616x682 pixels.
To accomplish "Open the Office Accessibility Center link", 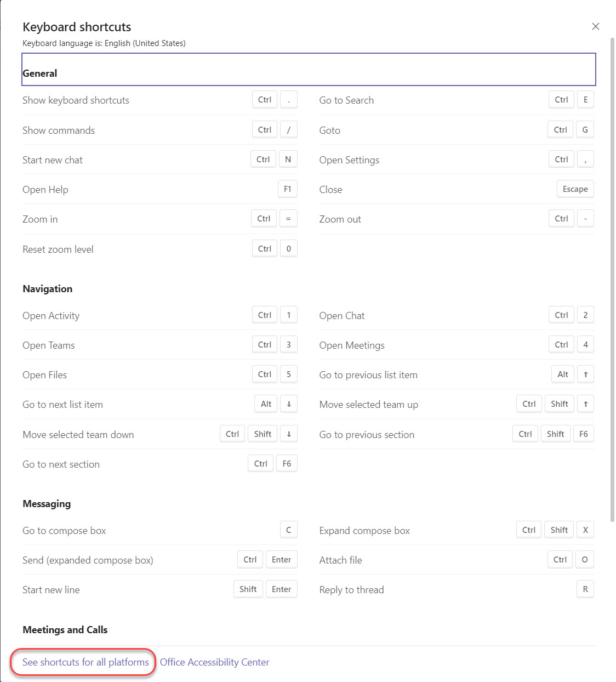I will [215, 662].
